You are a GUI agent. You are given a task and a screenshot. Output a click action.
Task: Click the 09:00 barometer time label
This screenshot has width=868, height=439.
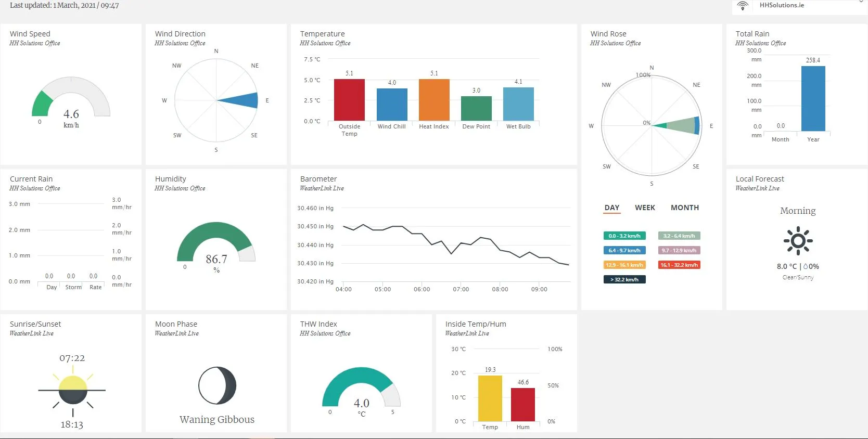(539, 289)
